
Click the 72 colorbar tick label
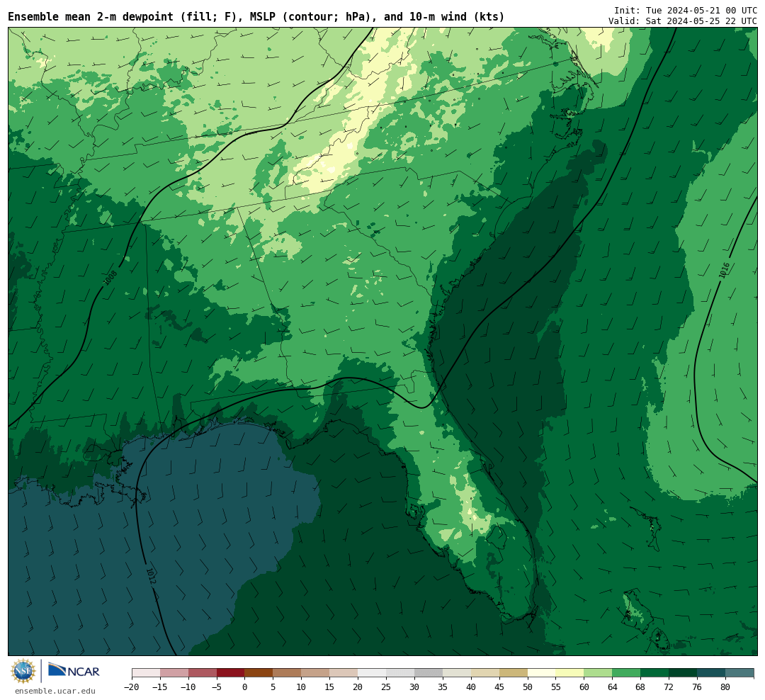coord(669,687)
